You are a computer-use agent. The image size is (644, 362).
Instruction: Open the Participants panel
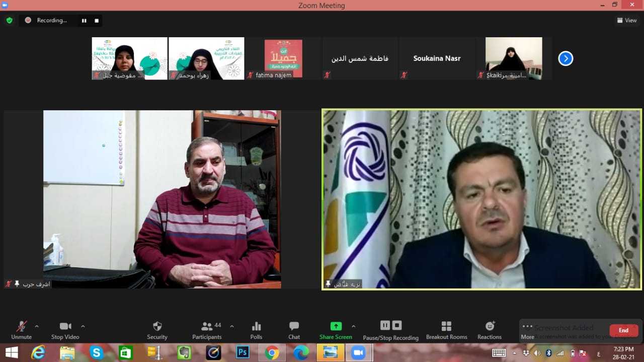(207, 330)
